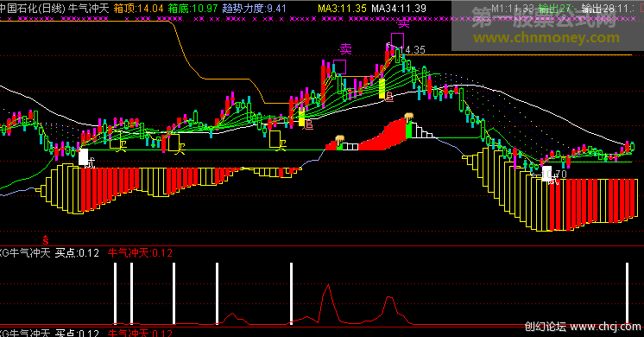Click the yellow 追 marker near the 14.35 peak
This screenshot has width=644, height=337.
pos(388,97)
